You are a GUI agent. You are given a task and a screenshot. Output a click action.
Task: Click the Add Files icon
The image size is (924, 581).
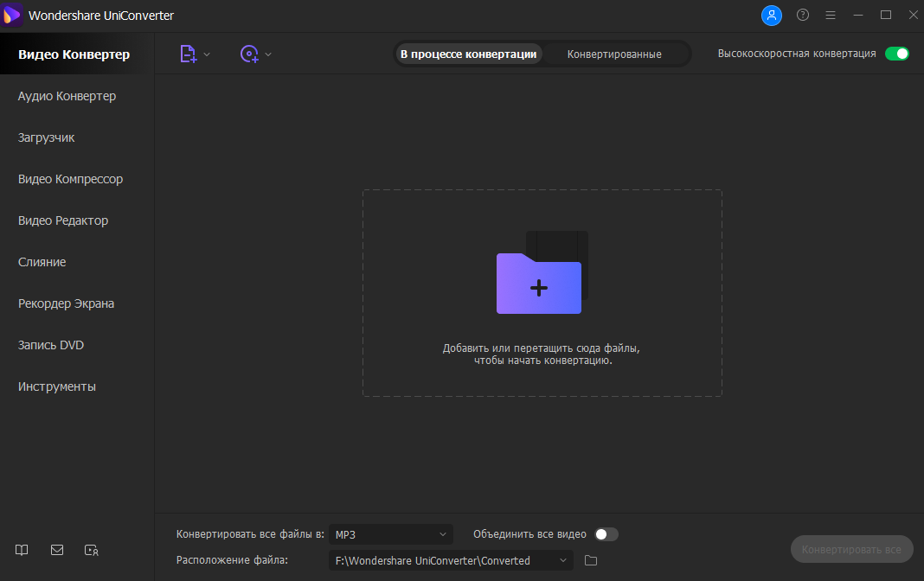pyautogui.click(x=188, y=54)
